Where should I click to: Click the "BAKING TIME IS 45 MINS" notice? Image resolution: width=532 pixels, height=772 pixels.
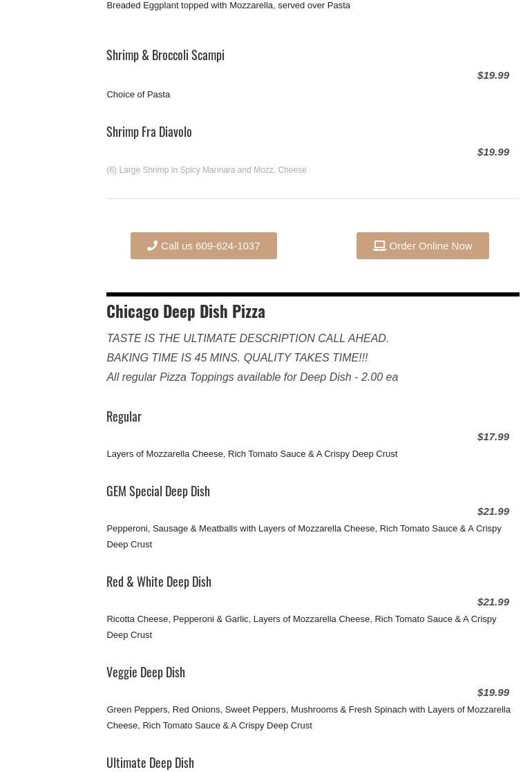coord(237,357)
